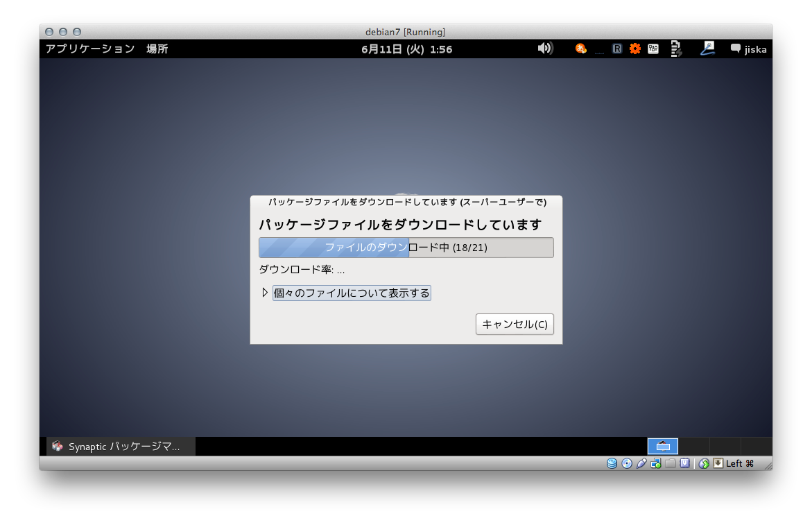Click VirtualBox shared folders icon
The width and height of the screenshot is (812, 525).
pyautogui.click(x=670, y=463)
